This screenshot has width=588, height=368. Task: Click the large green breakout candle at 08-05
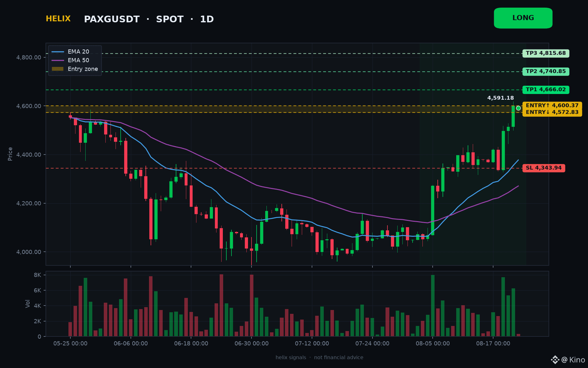tap(433, 210)
